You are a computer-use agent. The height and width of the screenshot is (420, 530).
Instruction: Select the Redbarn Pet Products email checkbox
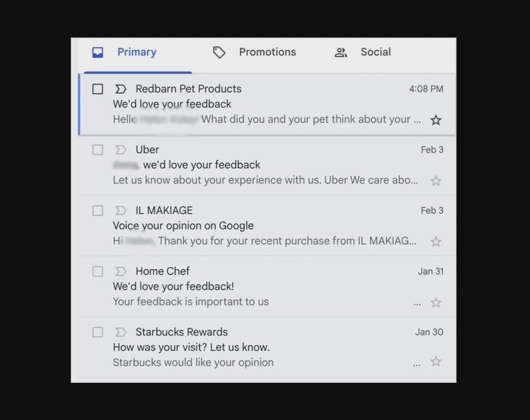click(x=96, y=88)
